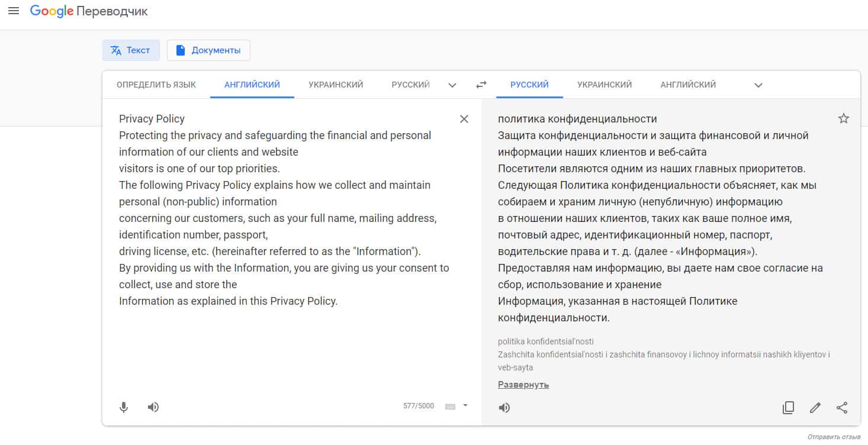Image resolution: width=868 pixels, height=445 pixels.
Task: Copy the translation to clipboard
Action: tap(788, 408)
